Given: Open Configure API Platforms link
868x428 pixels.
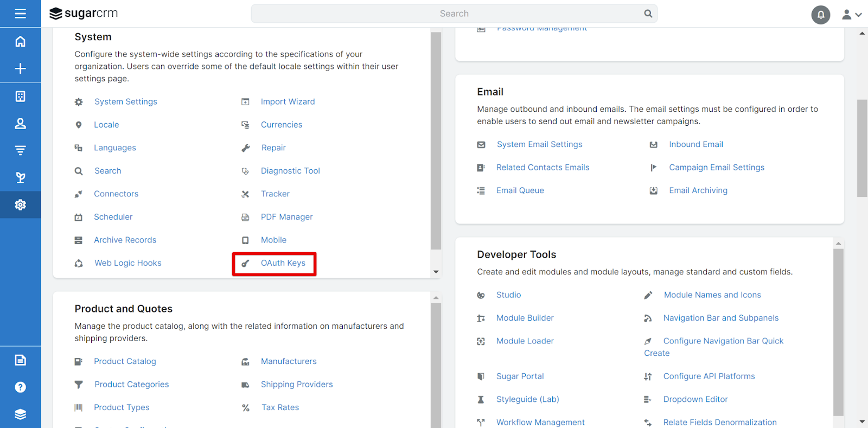Looking at the screenshot, I should point(709,376).
